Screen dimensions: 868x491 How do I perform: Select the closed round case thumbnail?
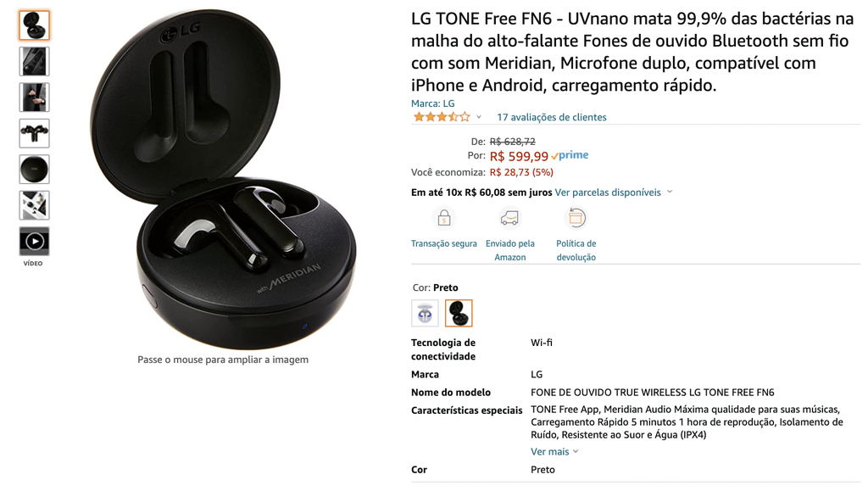pyautogui.click(x=34, y=170)
